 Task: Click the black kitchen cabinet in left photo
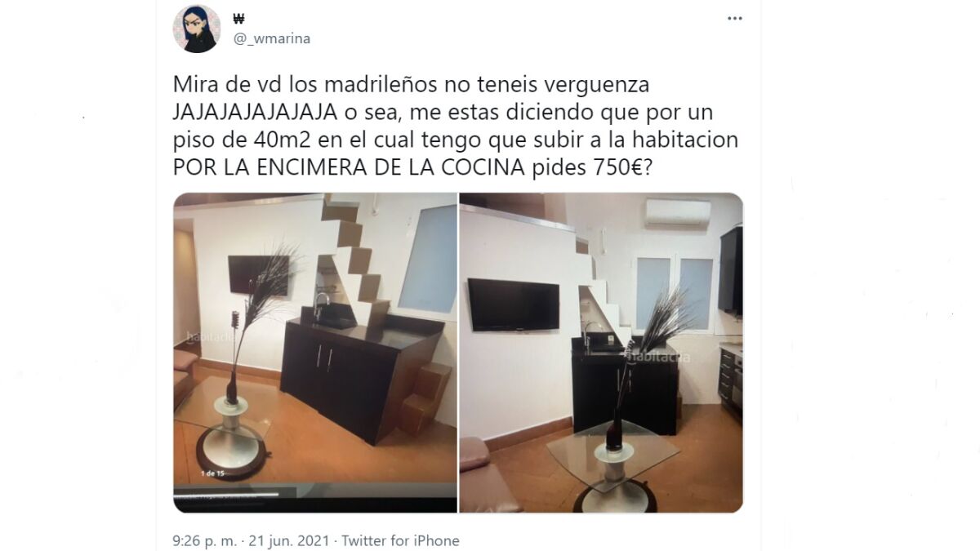353,378
